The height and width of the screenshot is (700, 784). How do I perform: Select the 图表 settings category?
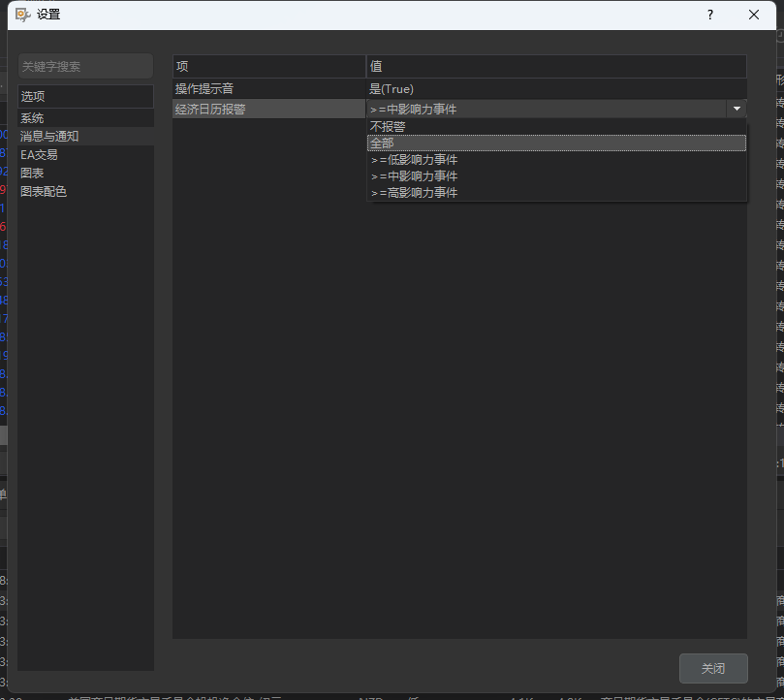pyautogui.click(x=32, y=174)
